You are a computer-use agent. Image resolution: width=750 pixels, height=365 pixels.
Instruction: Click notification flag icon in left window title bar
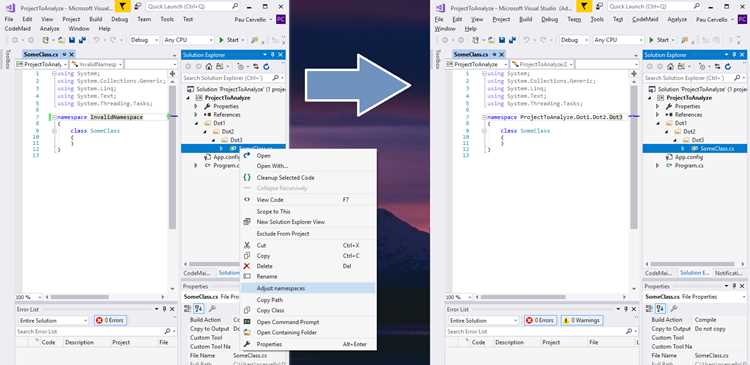click(x=123, y=7)
